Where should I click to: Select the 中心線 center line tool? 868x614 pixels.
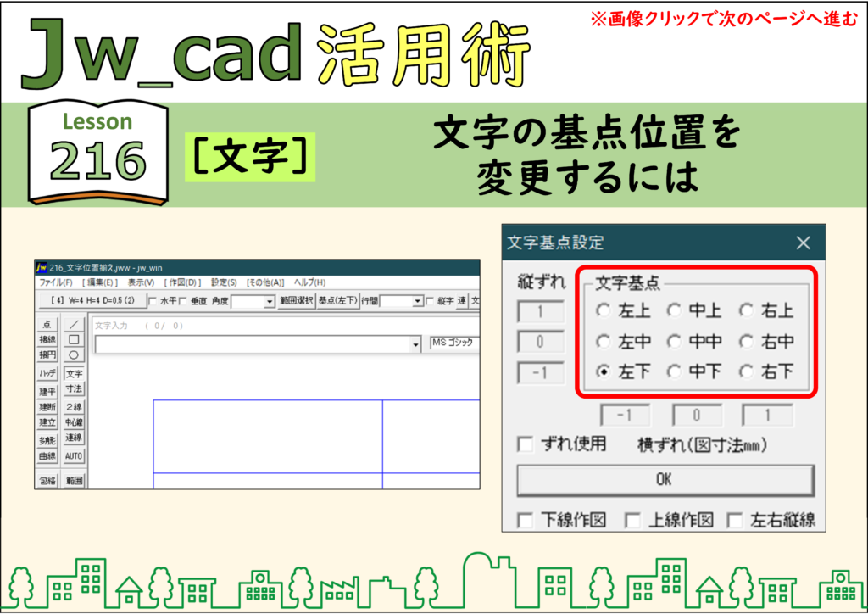(x=74, y=422)
